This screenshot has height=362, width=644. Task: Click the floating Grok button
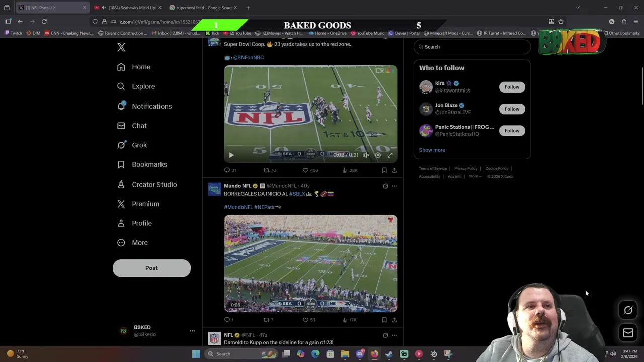[x=628, y=310]
